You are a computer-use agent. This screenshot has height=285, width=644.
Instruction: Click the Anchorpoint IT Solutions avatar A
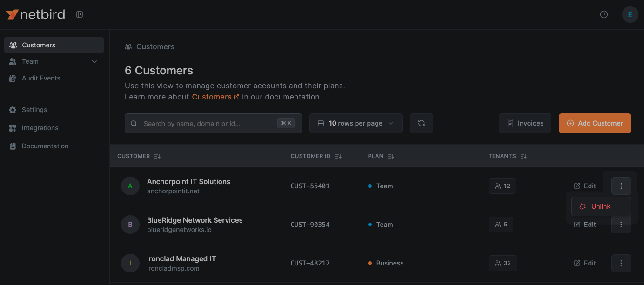coord(130,186)
